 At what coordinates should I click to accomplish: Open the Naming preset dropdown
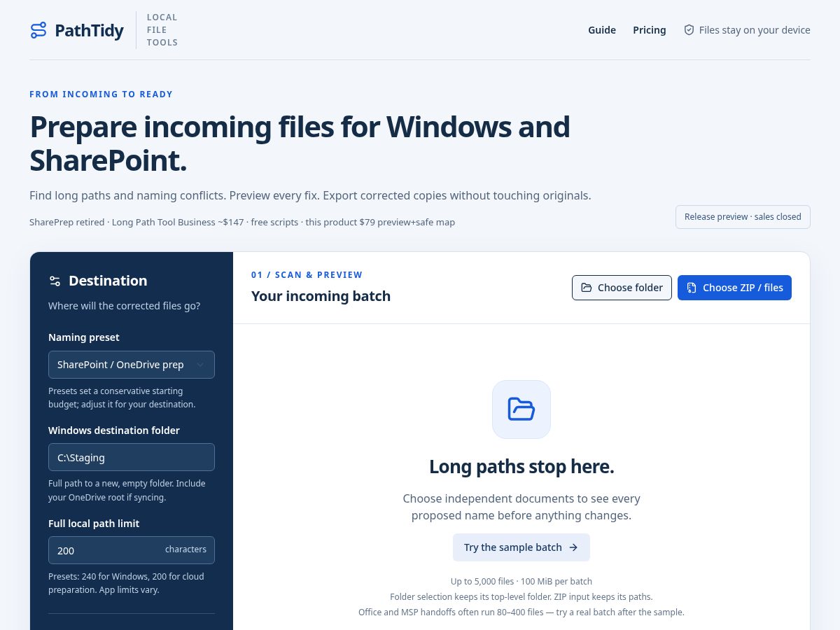[x=132, y=365]
